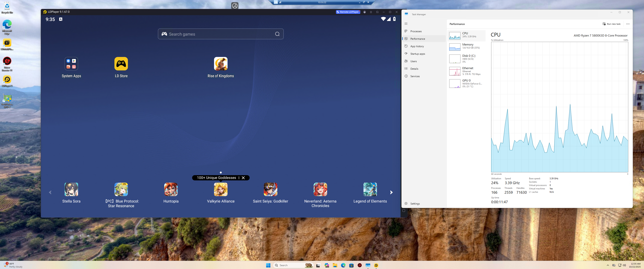Launch Valkyrie Alliance from recommended games
The image size is (644, 269).
coord(220,190)
